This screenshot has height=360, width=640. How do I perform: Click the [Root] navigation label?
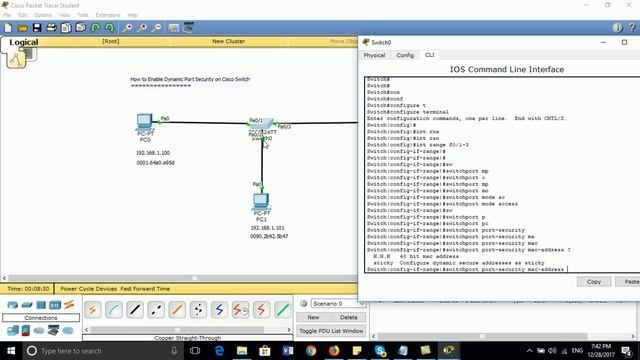(x=111, y=41)
